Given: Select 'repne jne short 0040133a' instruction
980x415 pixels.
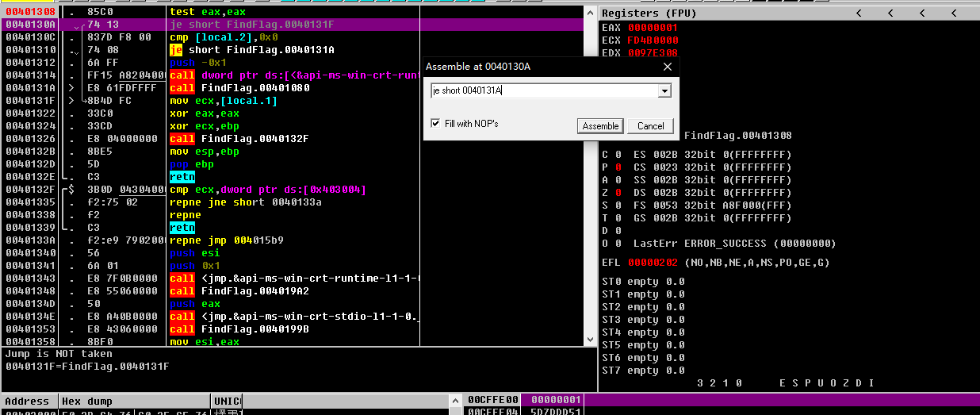Looking at the screenshot, I should [246, 202].
